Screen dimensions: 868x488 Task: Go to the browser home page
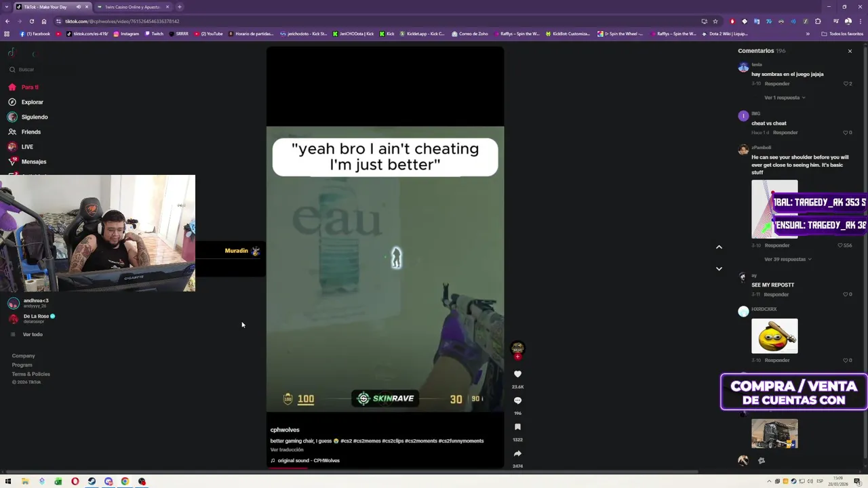tap(44, 21)
